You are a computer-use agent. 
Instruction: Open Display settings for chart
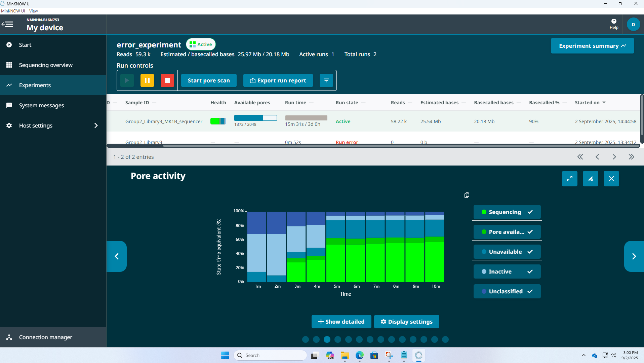[406, 322]
